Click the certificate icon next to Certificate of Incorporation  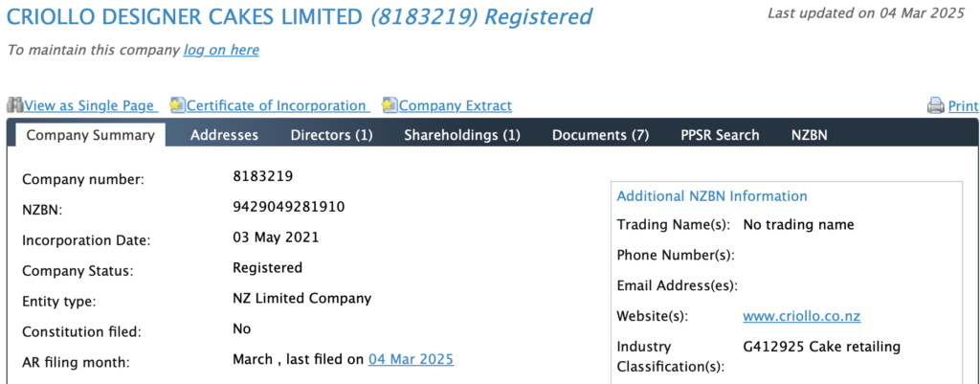coord(177,105)
